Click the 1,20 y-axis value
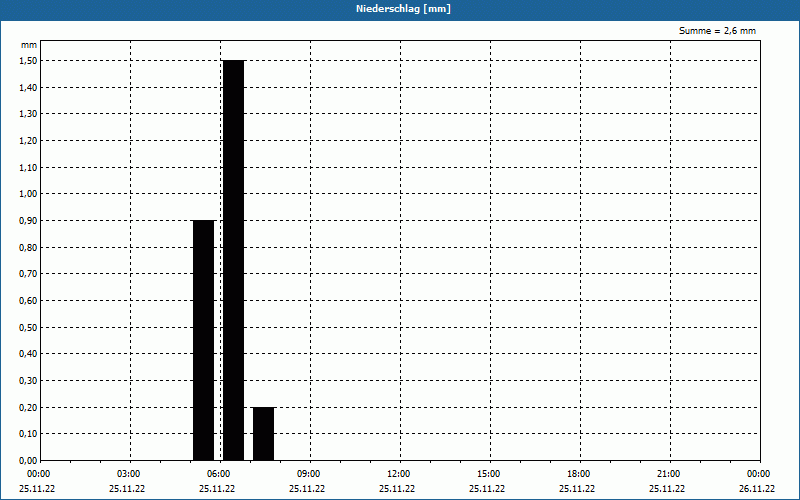 pyautogui.click(x=28, y=141)
